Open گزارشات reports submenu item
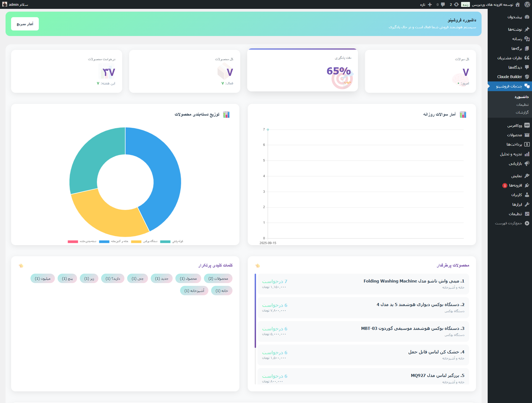532x403 pixels. click(x=522, y=112)
